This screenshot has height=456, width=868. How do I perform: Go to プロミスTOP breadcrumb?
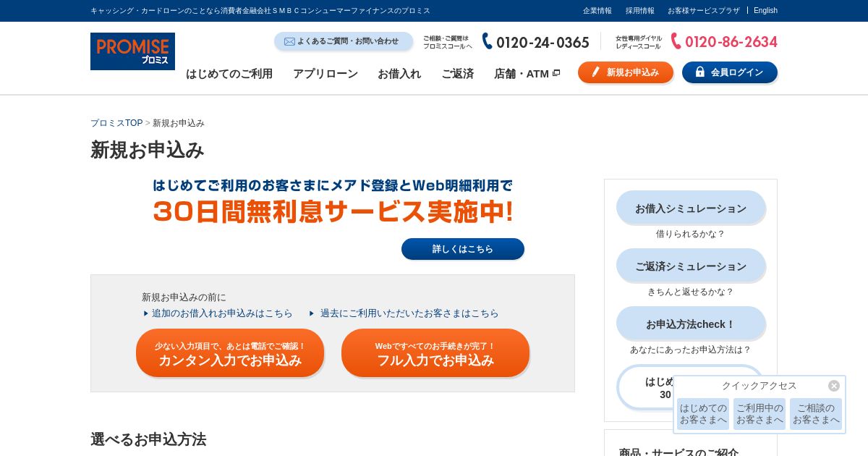coord(116,123)
